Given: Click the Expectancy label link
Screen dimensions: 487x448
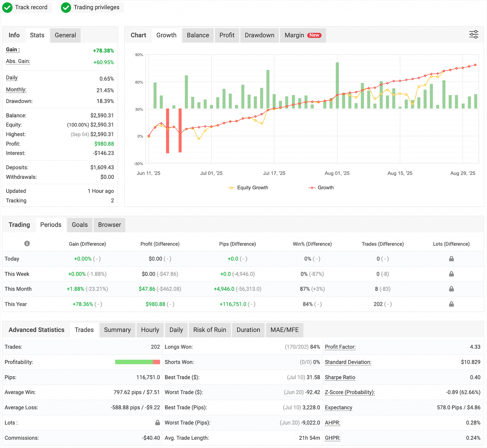Looking at the screenshot, I should 338,407.
